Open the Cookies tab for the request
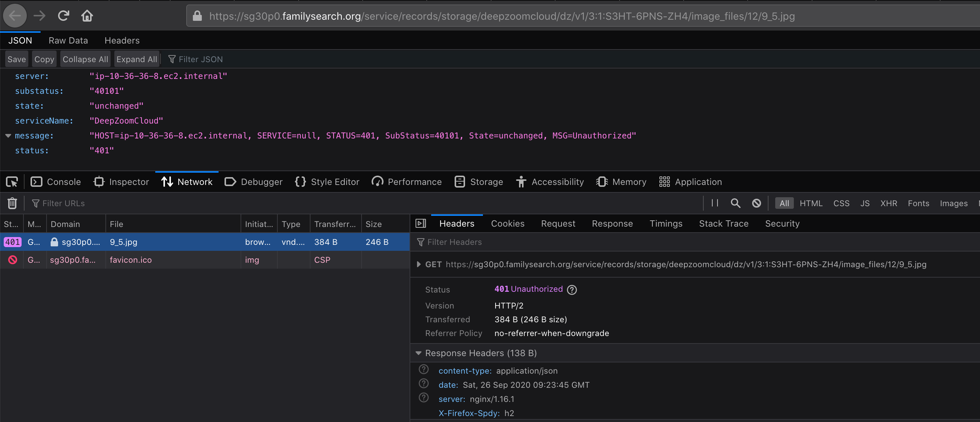This screenshot has height=422, width=980. click(507, 224)
